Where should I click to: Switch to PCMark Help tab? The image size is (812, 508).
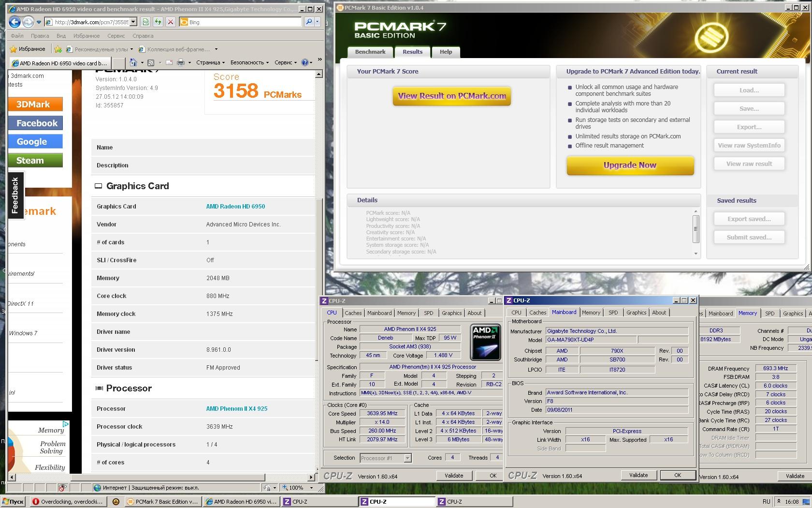pos(446,52)
